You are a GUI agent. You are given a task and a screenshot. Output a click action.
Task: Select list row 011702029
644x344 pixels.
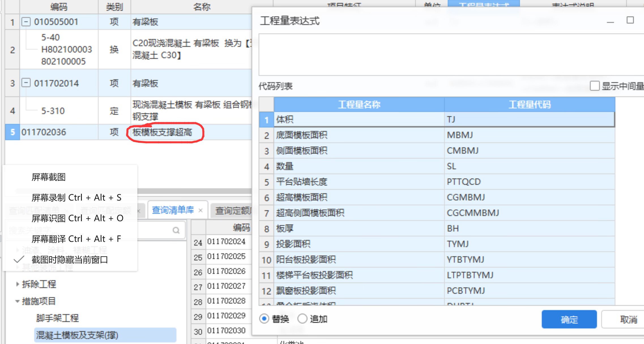[x=221, y=316]
